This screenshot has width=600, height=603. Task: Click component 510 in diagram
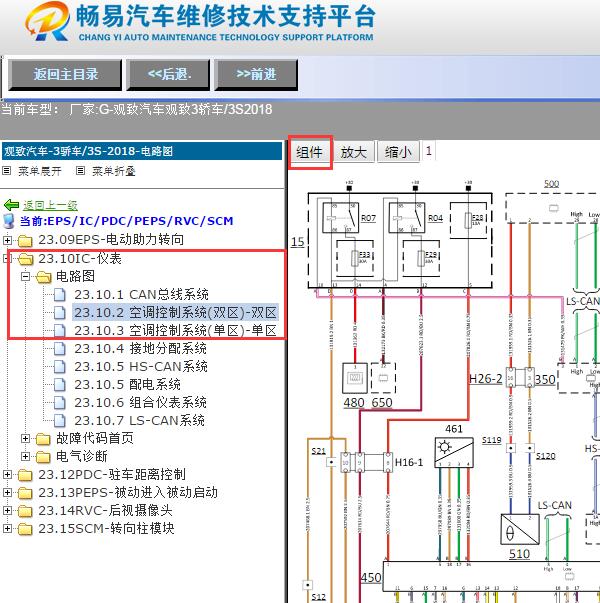520,529
